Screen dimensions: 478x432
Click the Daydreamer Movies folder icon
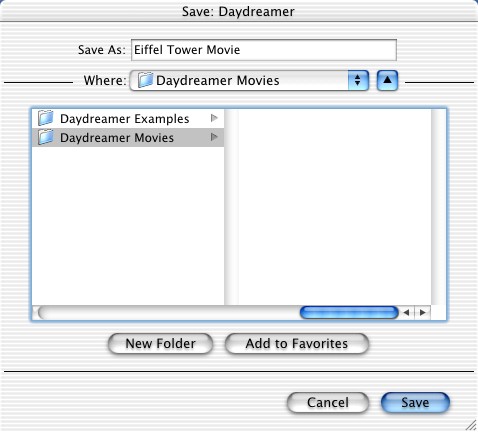[x=46, y=137]
